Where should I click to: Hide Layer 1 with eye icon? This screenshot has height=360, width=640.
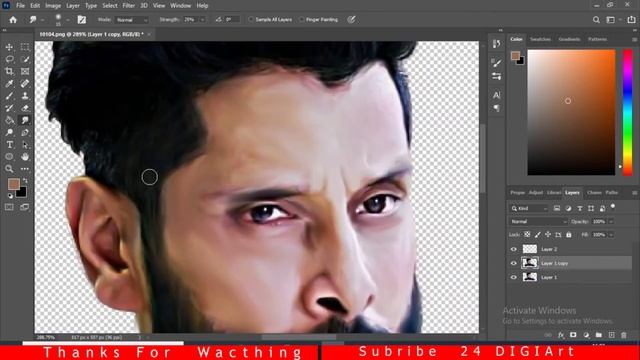[514, 277]
